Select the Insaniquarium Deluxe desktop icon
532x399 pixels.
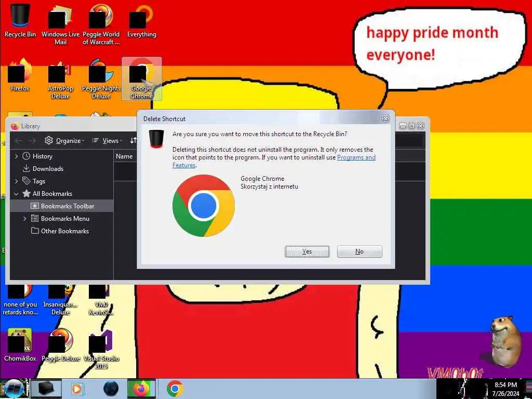tap(60, 300)
